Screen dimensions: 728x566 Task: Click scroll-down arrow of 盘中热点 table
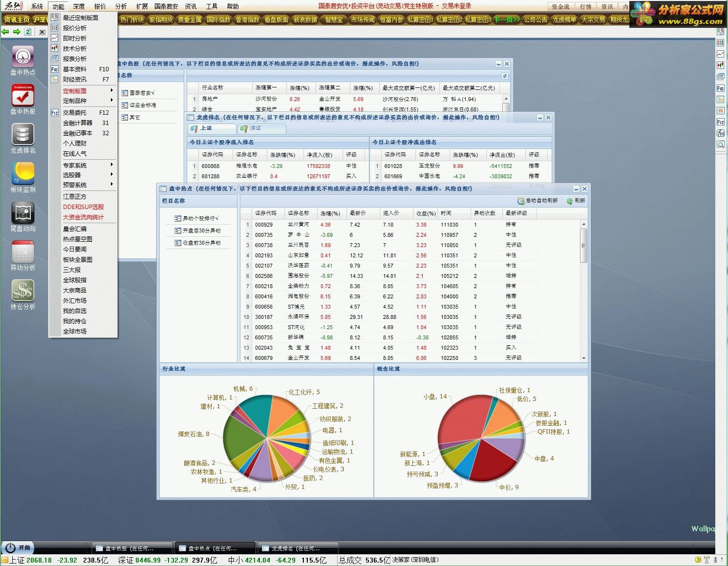point(583,358)
